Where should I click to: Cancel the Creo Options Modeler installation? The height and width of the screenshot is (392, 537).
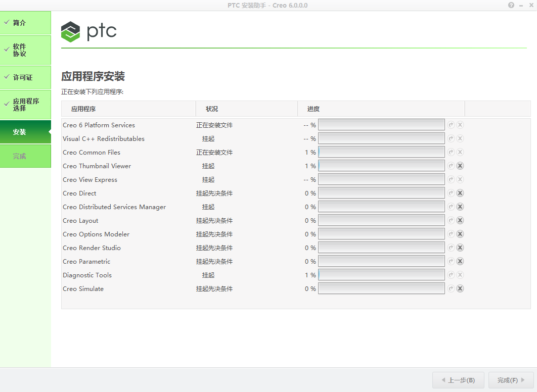[x=459, y=233]
